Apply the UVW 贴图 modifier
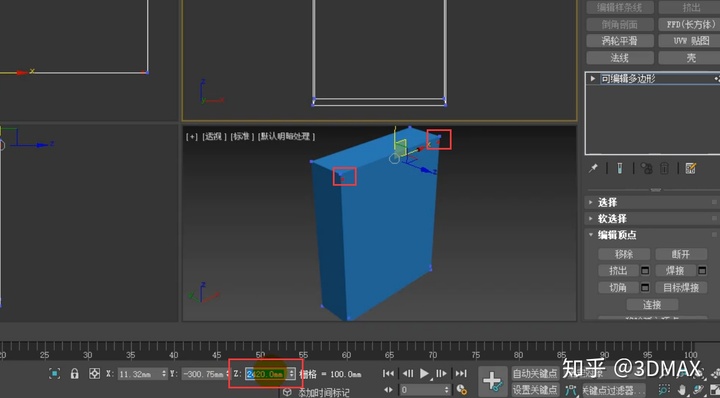 coord(689,41)
